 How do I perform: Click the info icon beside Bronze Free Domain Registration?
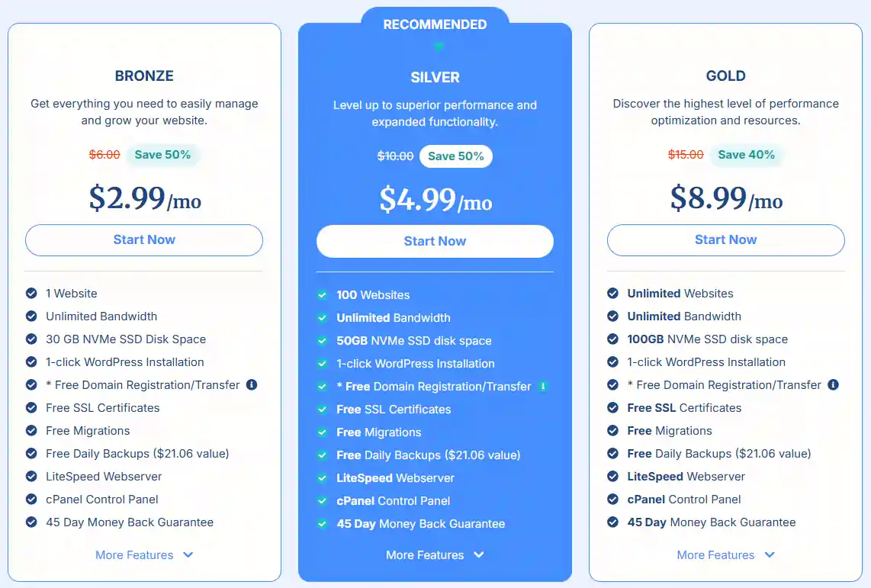pyautogui.click(x=252, y=385)
